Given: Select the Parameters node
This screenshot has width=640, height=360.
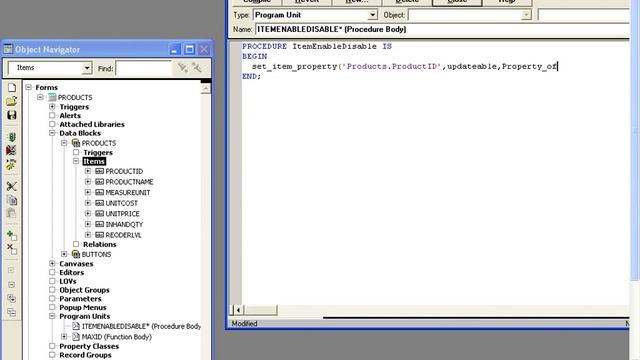Looking at the screenshot, I should pos(80,299).
